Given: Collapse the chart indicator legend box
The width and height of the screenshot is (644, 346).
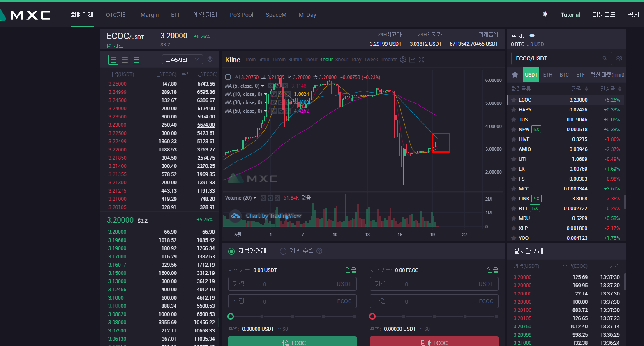Looking at the screenshot, I should [x=228, y=77].
